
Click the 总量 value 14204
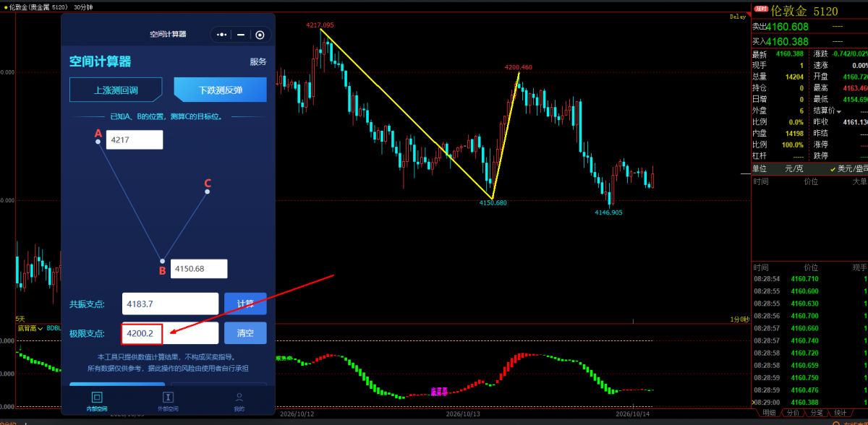793,77
